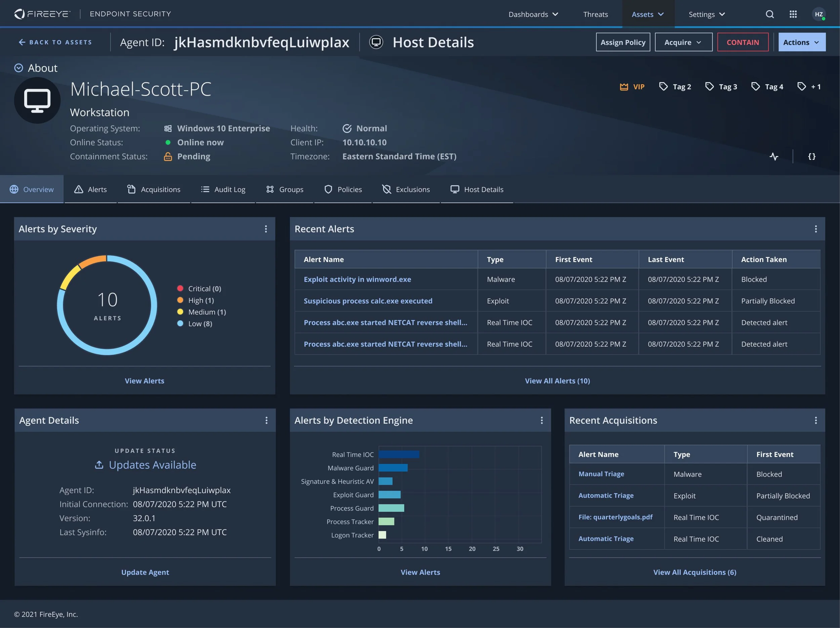Click the activity pulse icon
The height and width of the screenshot is (628, 840).
(773, 157)
